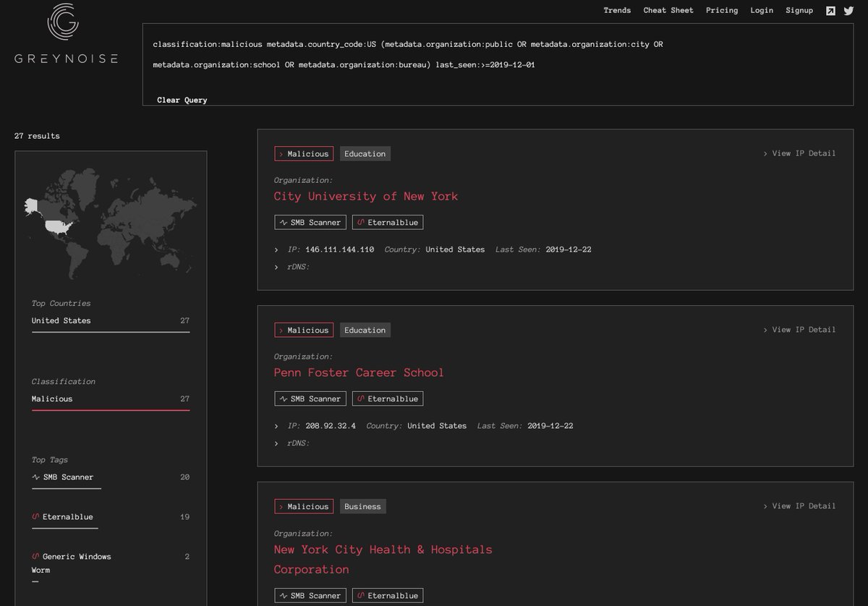This screenshot has height=606, width=868.
Task: Open New York City Health & Hospitals Corporation
Action: [383, 559]
